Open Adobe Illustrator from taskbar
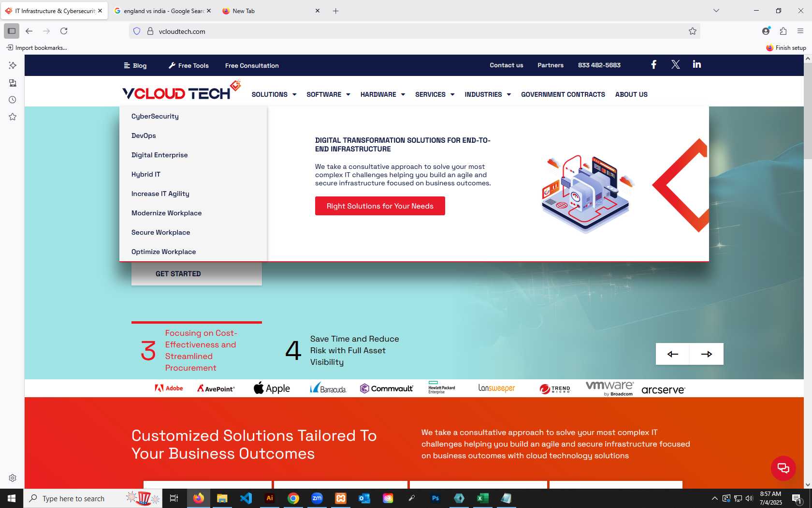The height and width of the screenshot is (508, 812). tap(270, 498)
